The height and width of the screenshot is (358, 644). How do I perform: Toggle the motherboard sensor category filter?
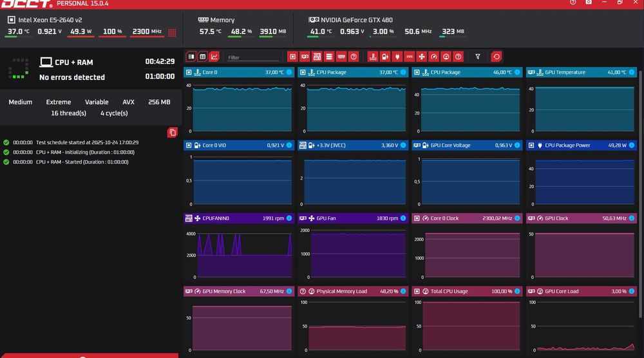pyautogui.click(x=317, y=57)
